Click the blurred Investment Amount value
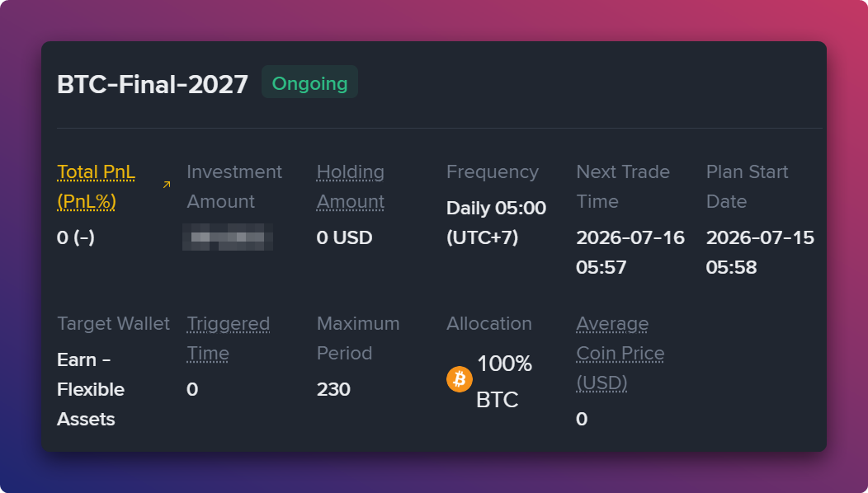 click(228, 237)
